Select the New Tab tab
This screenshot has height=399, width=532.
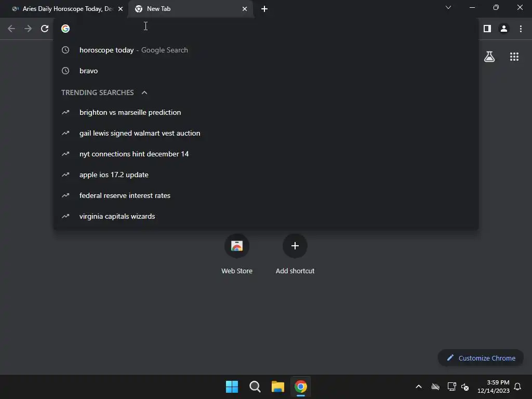pyautogui.click(x=191, y=9)
